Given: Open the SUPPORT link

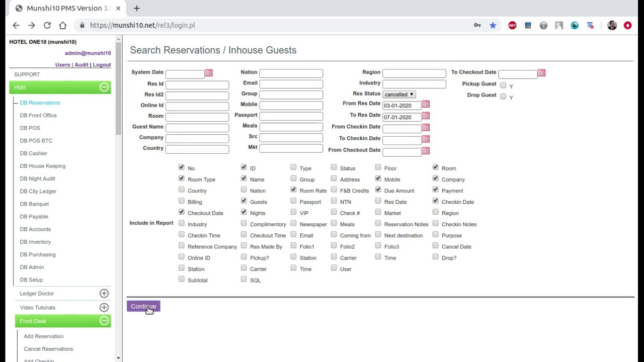Looking at the screenshot, I should (x=27, y=74).
